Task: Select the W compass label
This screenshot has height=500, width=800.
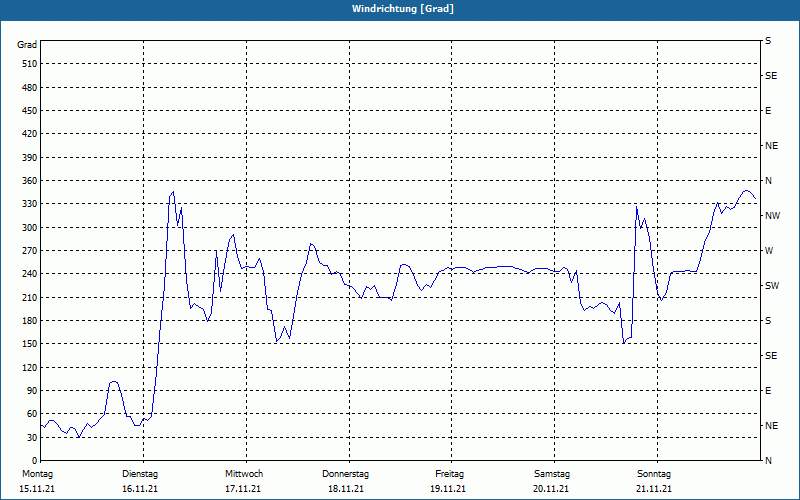Action: (x=769, y=251)
